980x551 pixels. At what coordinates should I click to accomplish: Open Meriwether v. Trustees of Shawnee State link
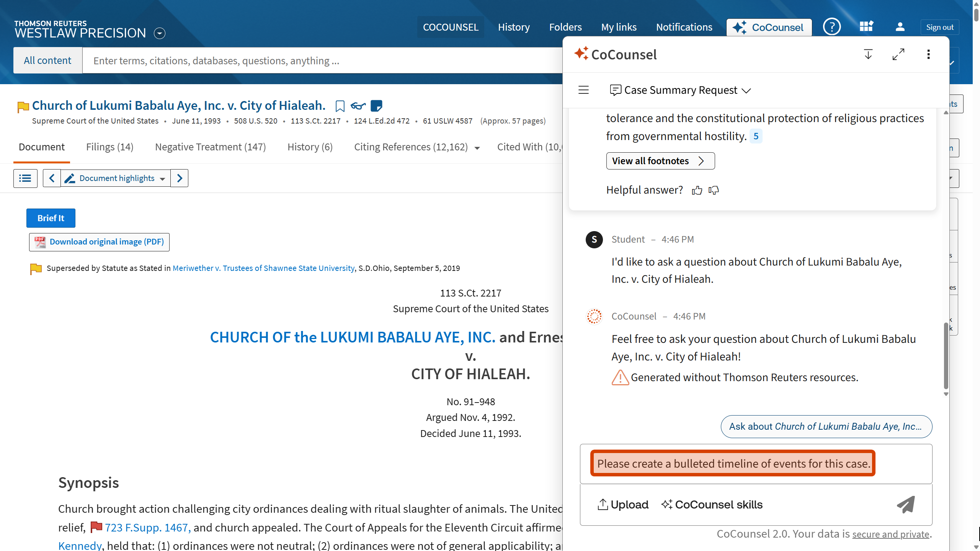(263, 268)
